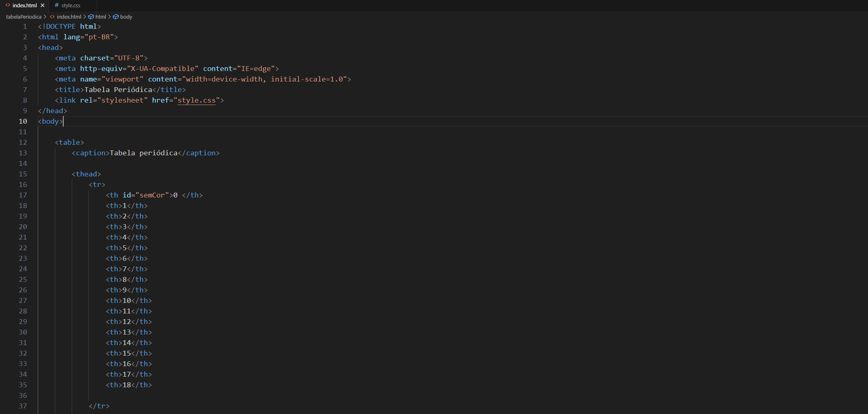The height and width of the screenshot is (414, 868).
Task: Click line number 10 in the gutter
Action: (x=23, y=121)
